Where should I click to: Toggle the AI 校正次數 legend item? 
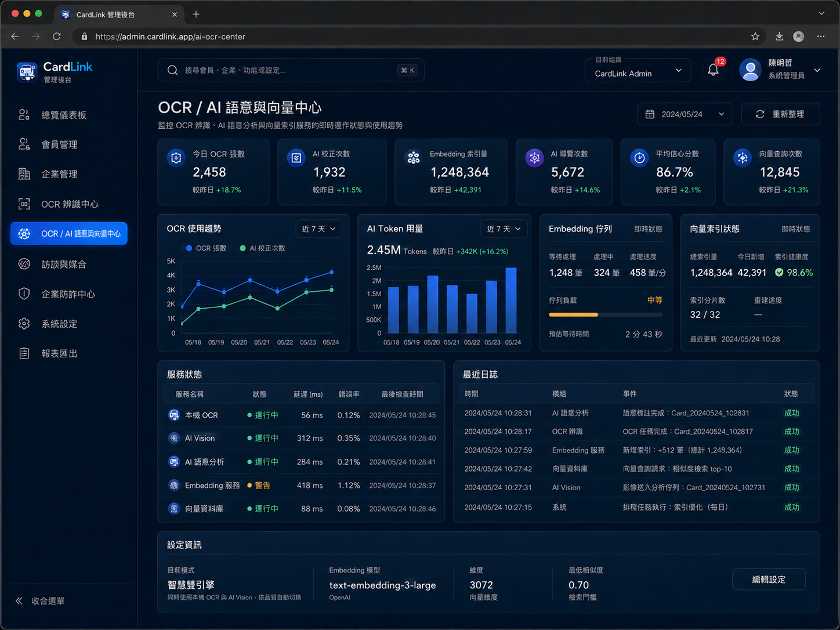coord(262,248)
